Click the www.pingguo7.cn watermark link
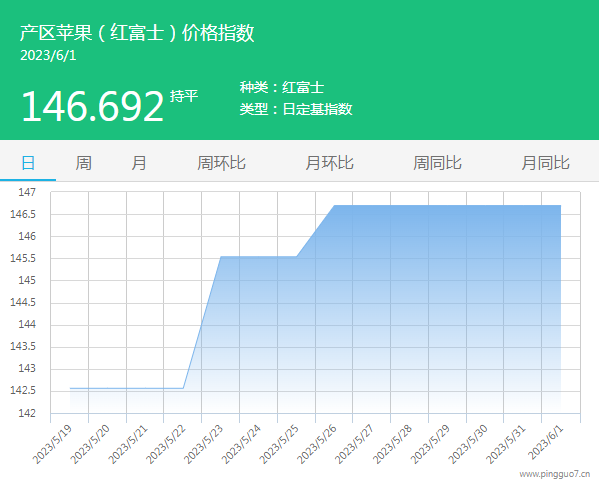 [555, 474]
